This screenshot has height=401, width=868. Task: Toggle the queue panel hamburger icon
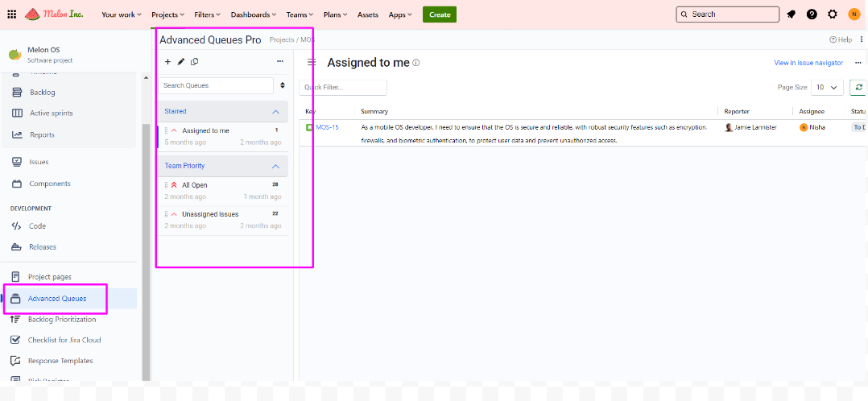click(312, 63)
